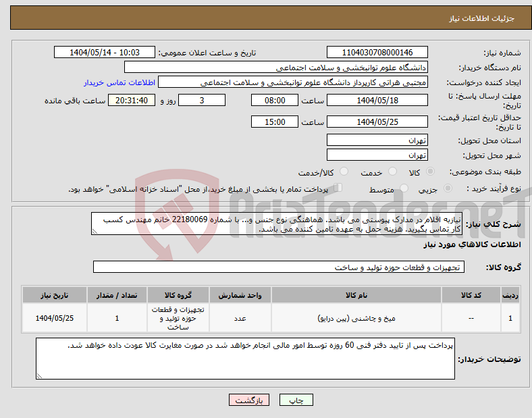Click the delivery city تهران field
532x418 pixels.
pyautogui.click(x=377, y=155)
